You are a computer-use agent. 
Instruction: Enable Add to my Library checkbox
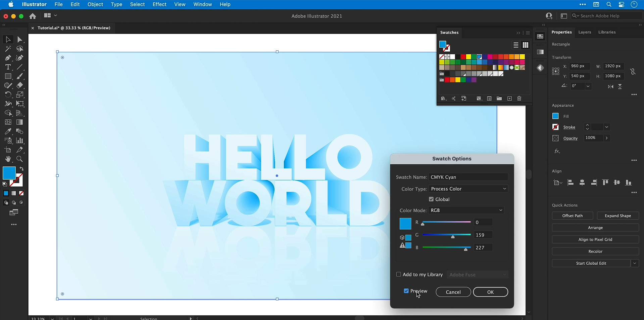(399, 274)
